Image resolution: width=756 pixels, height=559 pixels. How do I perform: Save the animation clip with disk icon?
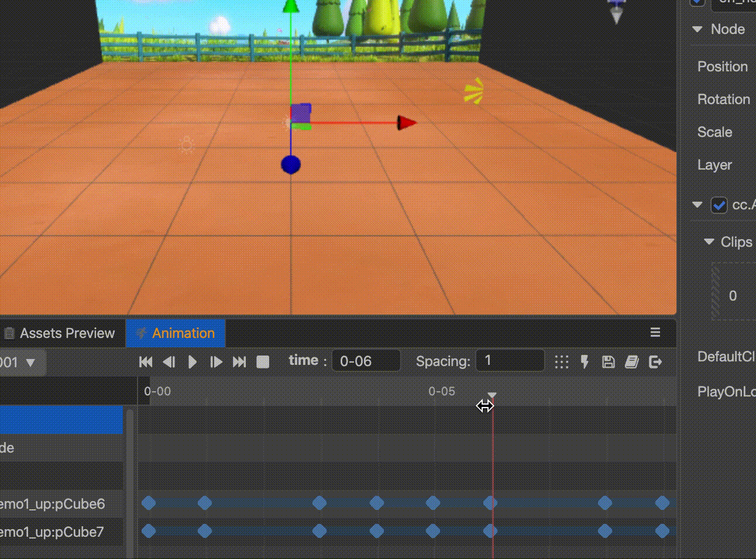pos(609,362)
